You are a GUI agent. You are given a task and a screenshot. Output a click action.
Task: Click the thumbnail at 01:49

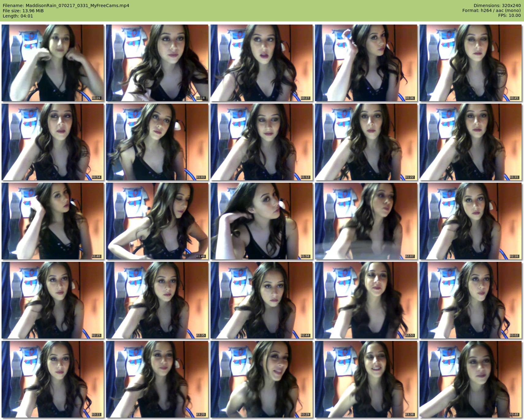(x=157, y=221)
